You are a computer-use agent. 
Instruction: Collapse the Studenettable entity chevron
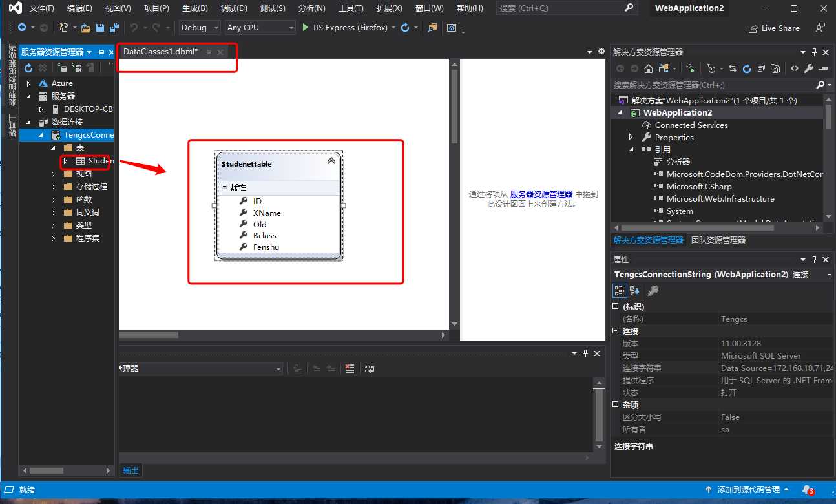331,161
